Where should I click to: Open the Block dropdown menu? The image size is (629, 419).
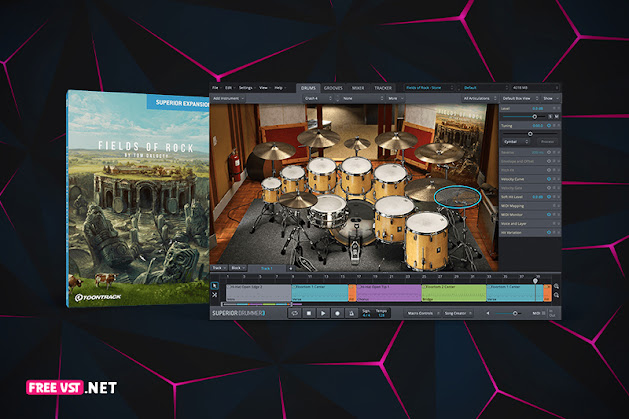click(x=238, y=268)
